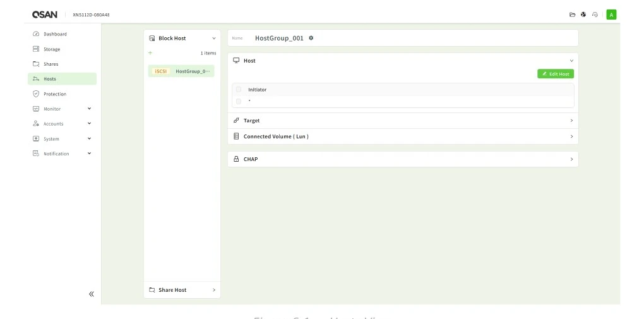Click the Monitor sidebar icon
The width and height of the screenshot is (644, 319).
coord(36,109)
